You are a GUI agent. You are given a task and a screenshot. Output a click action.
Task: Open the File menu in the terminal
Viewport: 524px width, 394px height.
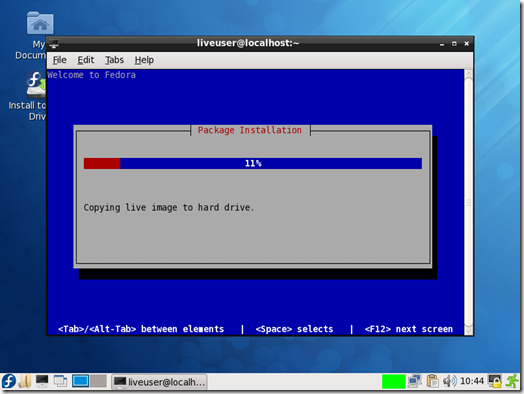coord(59,60)
